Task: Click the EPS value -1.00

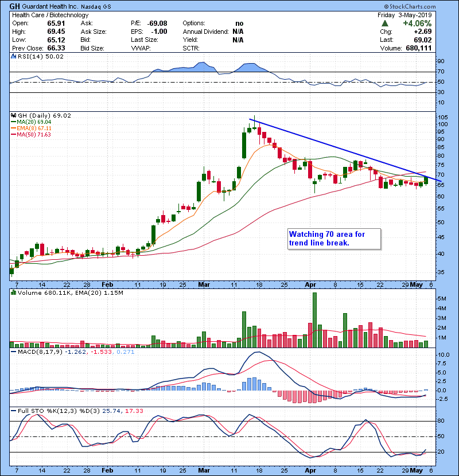Action: click(x=159, y=32)
